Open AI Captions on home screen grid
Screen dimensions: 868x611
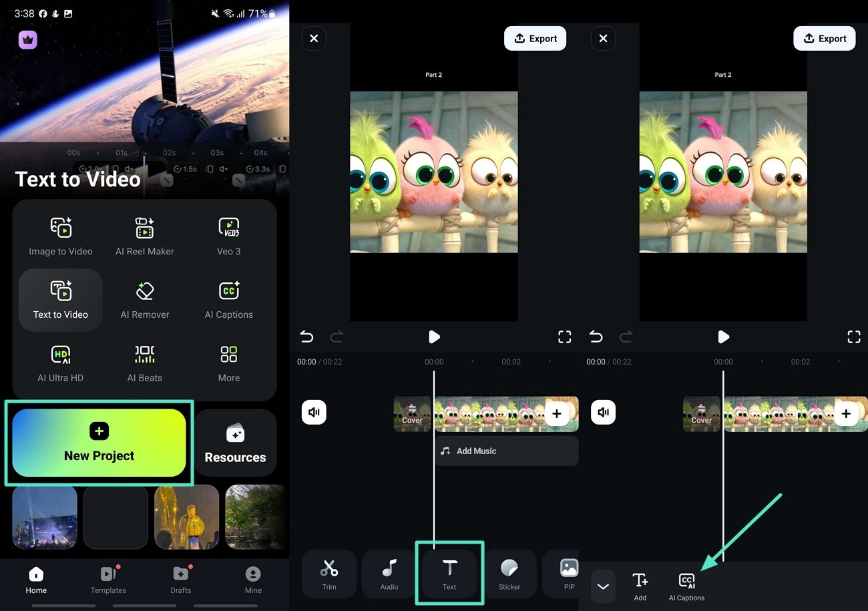point(229,300)
